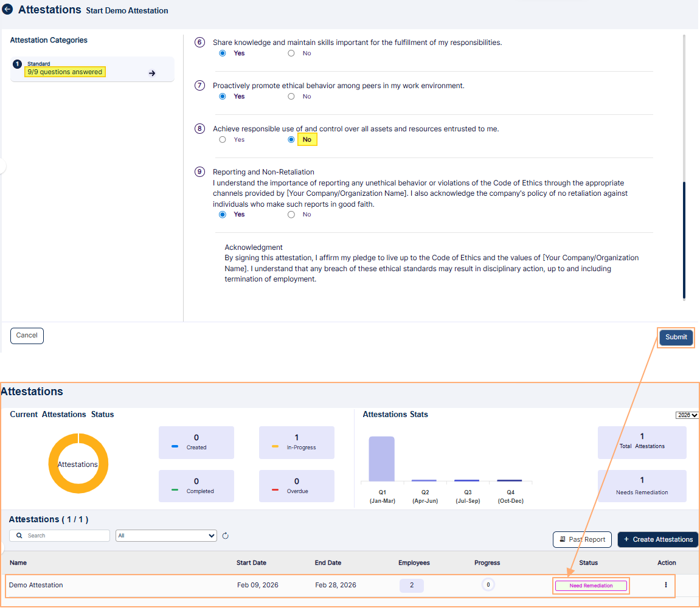Viewport: 700px width, 608px height.
Task: Select No for question 7 ethical behavior
Action: (291, 97)
